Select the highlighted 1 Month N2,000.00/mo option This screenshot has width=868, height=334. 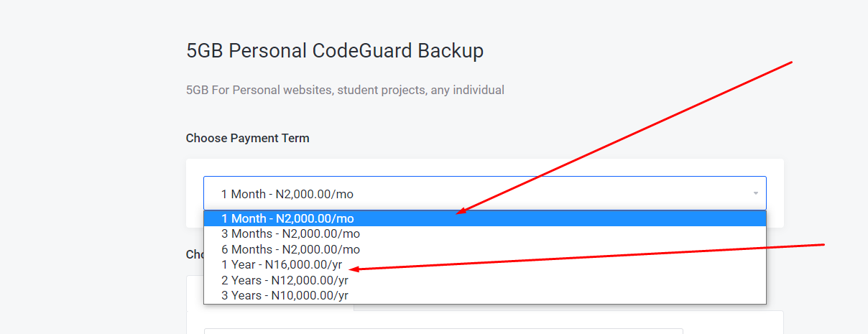coord(485,218)
